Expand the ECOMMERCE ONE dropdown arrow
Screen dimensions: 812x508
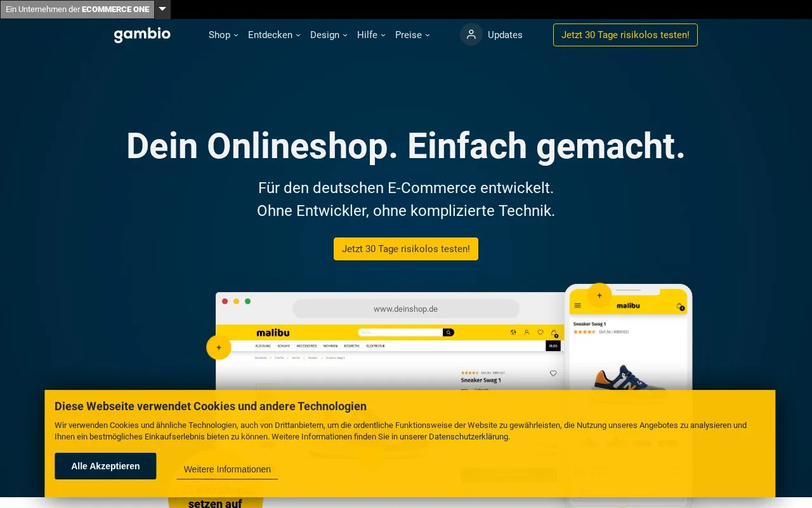(162, 10)
